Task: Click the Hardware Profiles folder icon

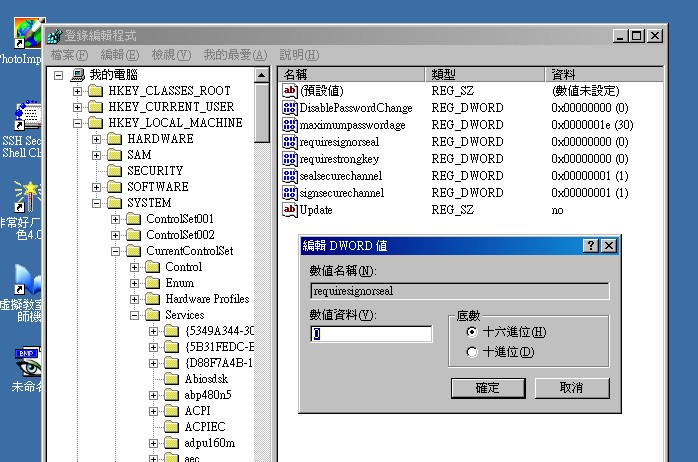Action: [x=152, y=299]
